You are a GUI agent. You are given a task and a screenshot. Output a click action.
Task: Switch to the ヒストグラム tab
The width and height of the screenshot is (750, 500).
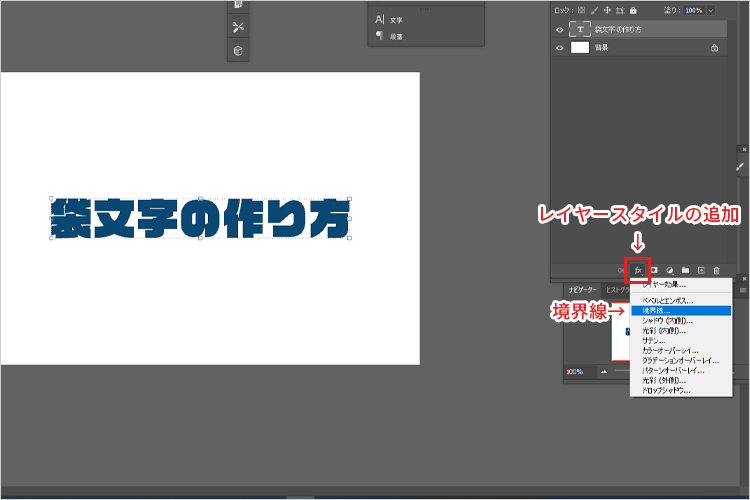click(x=618, y=290)
